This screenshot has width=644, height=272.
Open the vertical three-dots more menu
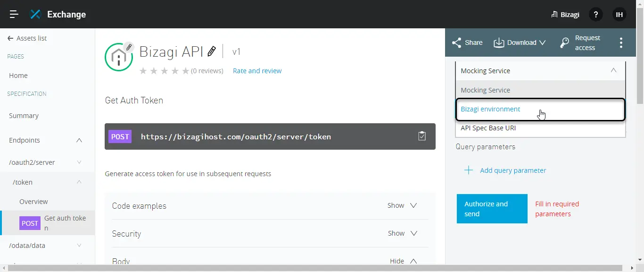(621, 42)
